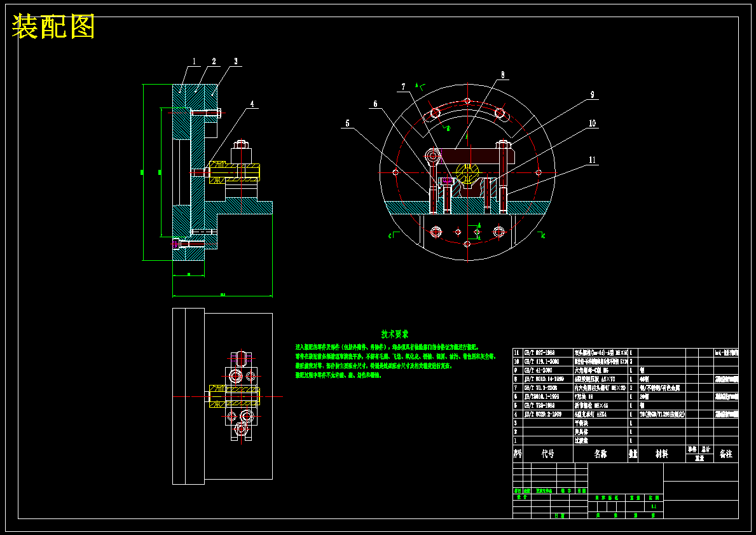Click the 设计 title block cell
Screen dimensions: 756x535
tap(521, 497)
